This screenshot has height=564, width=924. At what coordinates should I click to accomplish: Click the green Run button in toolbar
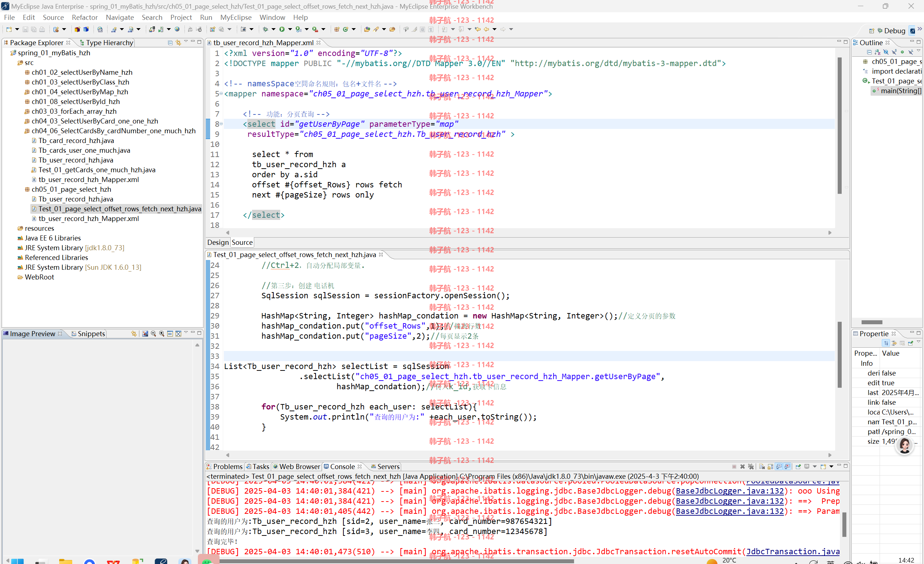(x=282, y=29)
